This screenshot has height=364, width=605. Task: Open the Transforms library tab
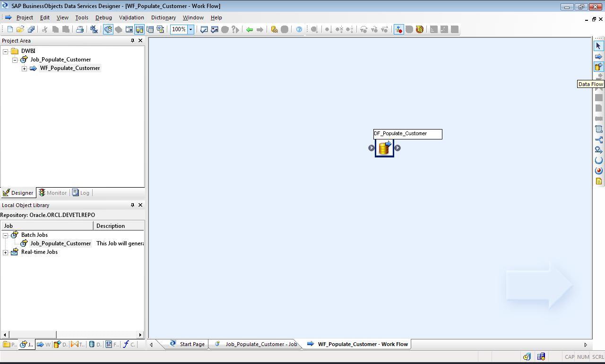click(x=78, y=344)
